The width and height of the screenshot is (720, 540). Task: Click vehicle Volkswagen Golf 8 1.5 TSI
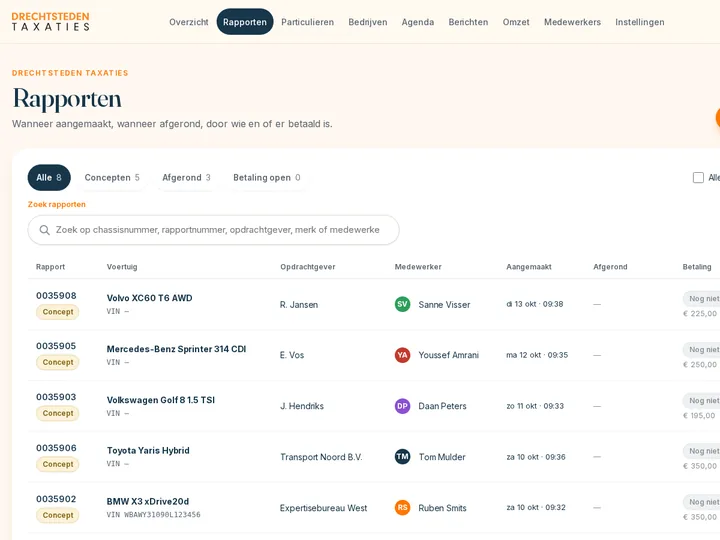pyautogui.click(x=161, y=400)
